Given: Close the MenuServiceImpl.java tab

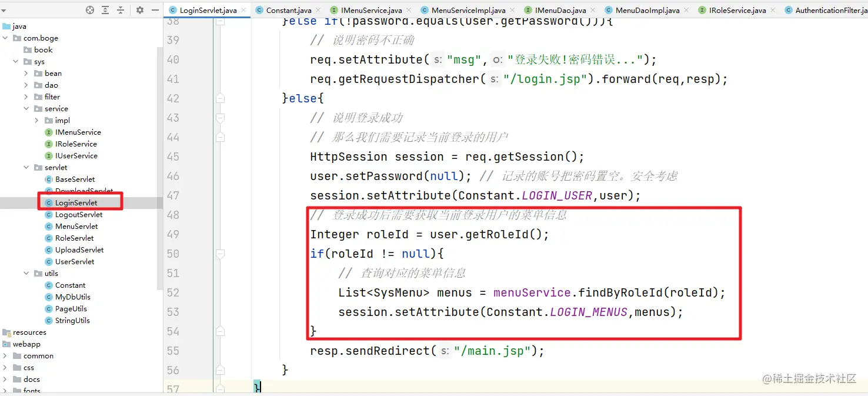Looking at the screenshot, I should coord(512,11).
